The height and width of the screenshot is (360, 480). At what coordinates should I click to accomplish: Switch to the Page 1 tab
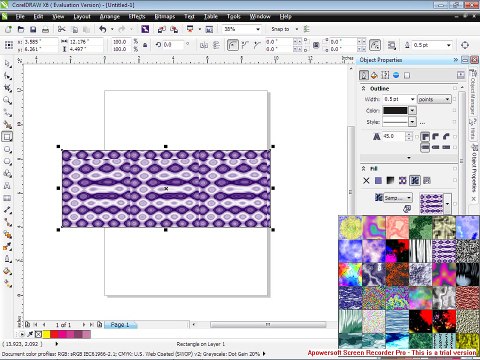[120, 324]
